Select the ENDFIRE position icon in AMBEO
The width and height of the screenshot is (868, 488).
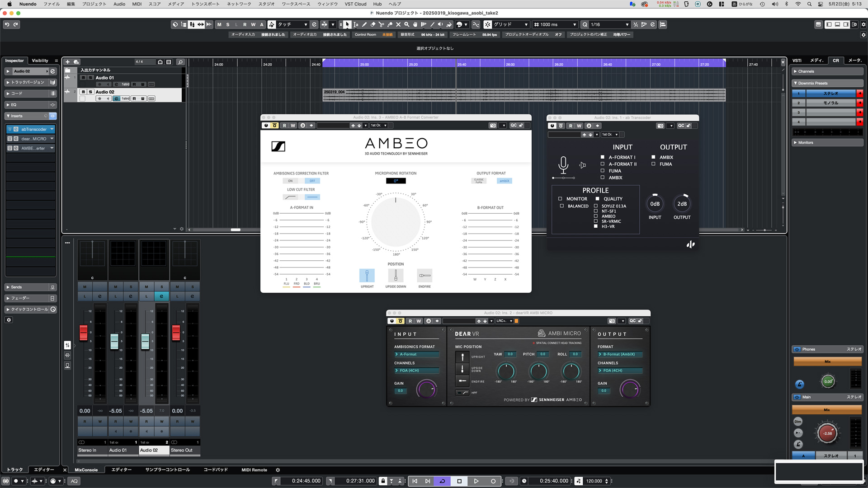point(425,276)
